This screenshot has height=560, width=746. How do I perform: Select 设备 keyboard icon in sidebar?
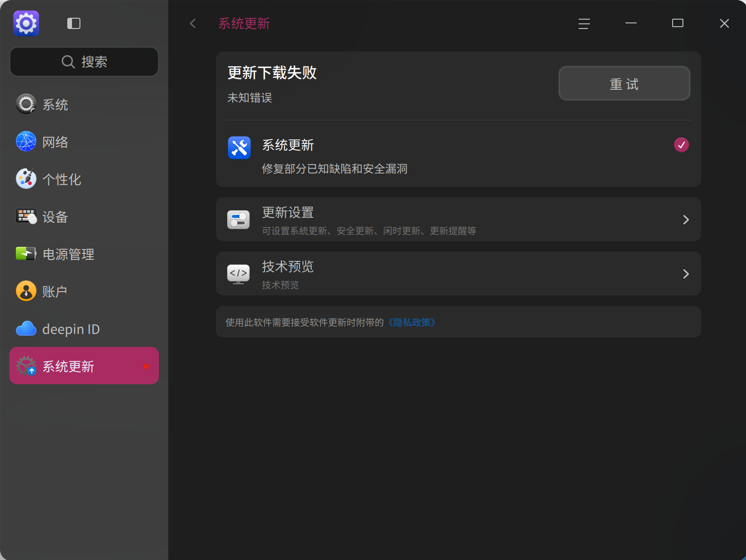click(26, 216)
